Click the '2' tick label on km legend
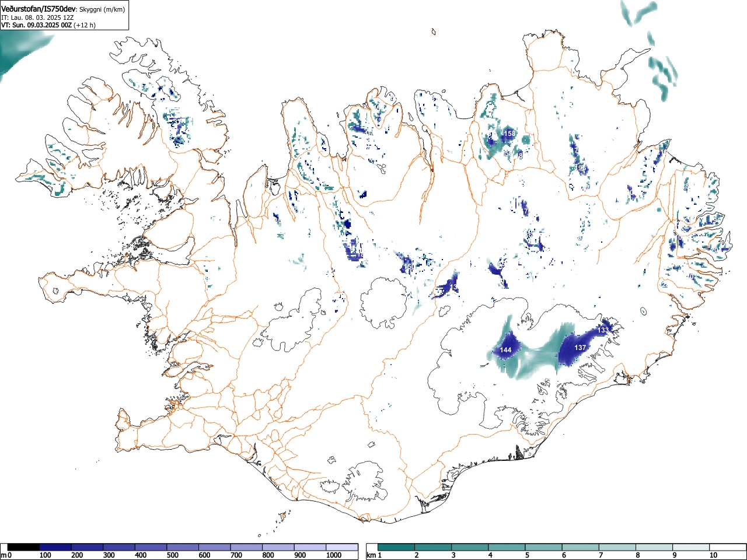The width and height of the screenshot is (747, 560). (417, 555)
